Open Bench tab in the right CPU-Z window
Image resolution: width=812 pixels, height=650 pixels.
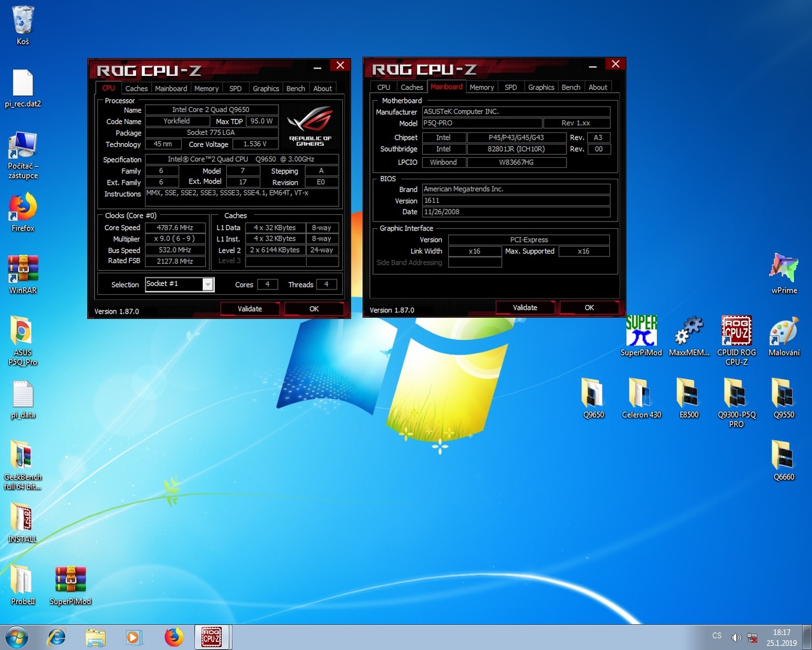point(571,87)
